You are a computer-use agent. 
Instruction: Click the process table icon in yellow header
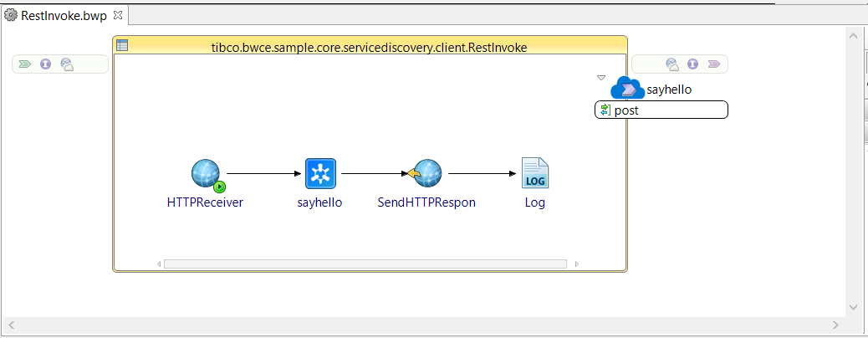(x=122, y=45)
